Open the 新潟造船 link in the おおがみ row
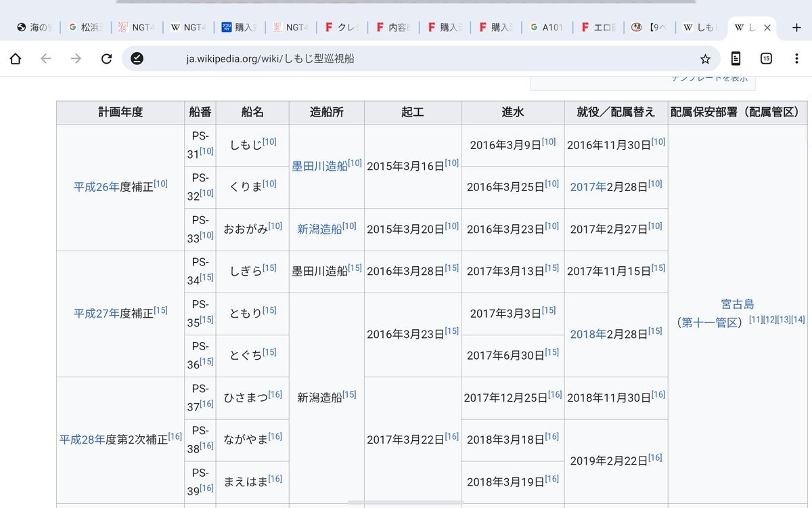The width and height of the screenshot is (812, 508). tap(319, 230)
